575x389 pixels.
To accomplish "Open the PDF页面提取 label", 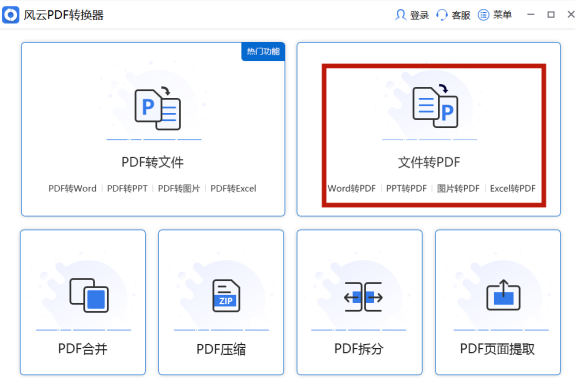I will click(x=497, y=349).
